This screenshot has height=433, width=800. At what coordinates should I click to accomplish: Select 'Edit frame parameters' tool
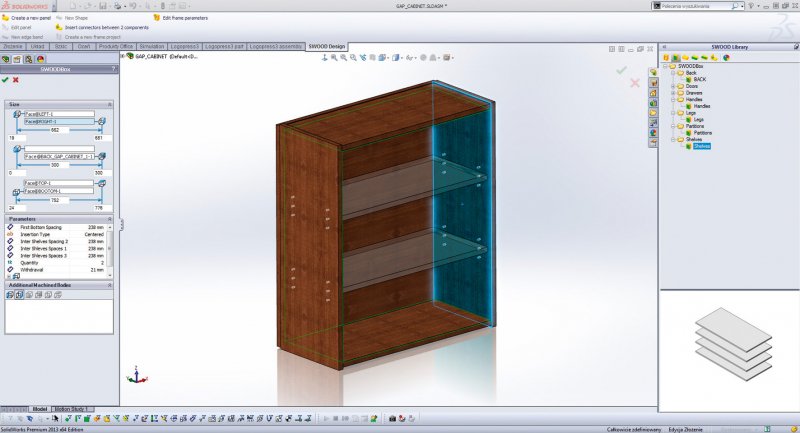[x=186, y=18]
